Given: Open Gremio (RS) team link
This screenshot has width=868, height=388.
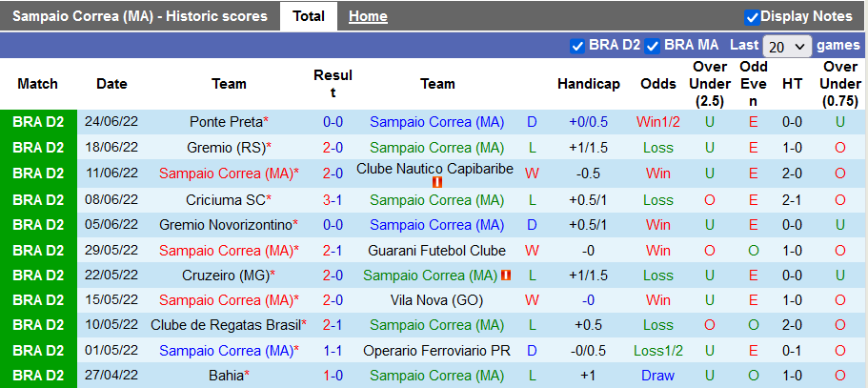Looking at the screenshot, I should [x=225, y=148].
